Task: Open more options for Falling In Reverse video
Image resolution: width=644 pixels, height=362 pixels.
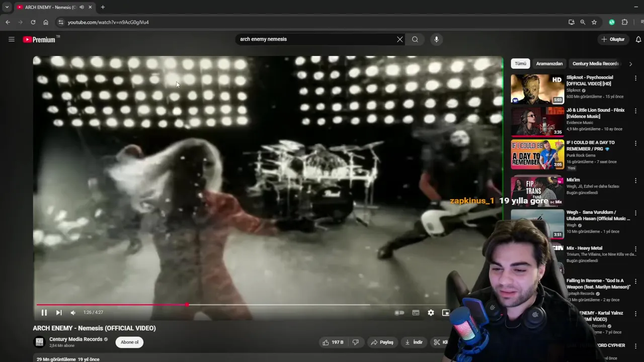Action: pyautogui.click(x=635, y=282)
